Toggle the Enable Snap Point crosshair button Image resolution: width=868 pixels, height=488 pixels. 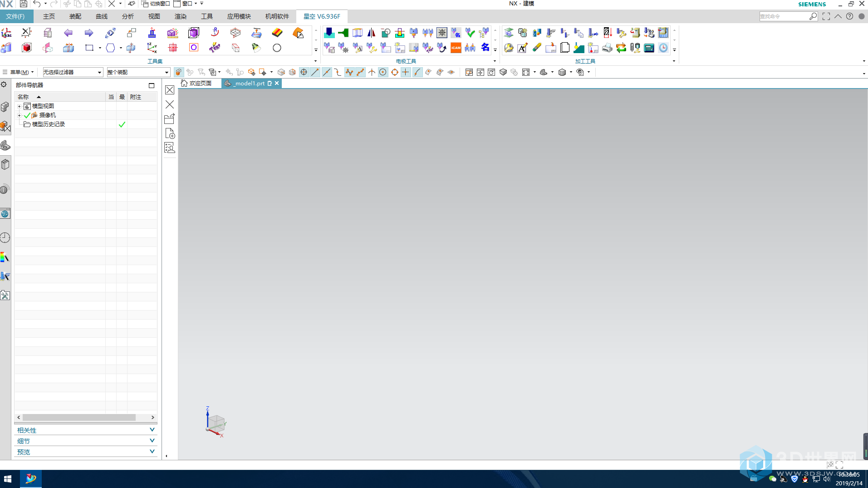click(304, 72)
